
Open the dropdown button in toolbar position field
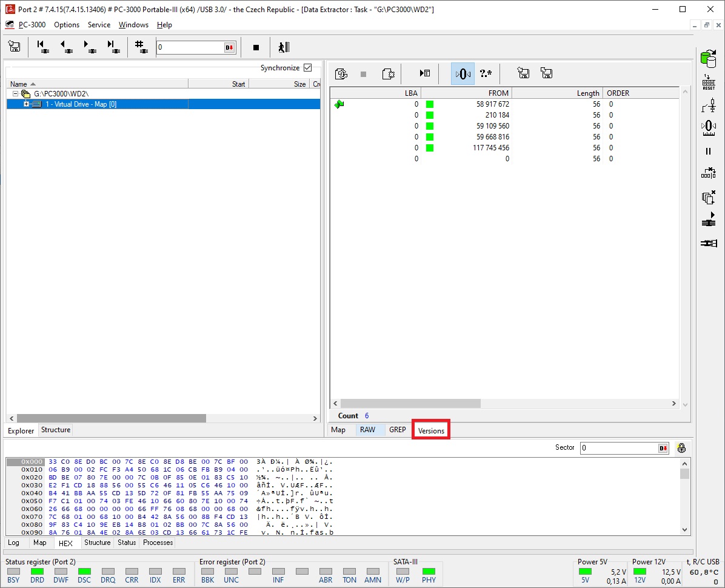pos(230,47)
